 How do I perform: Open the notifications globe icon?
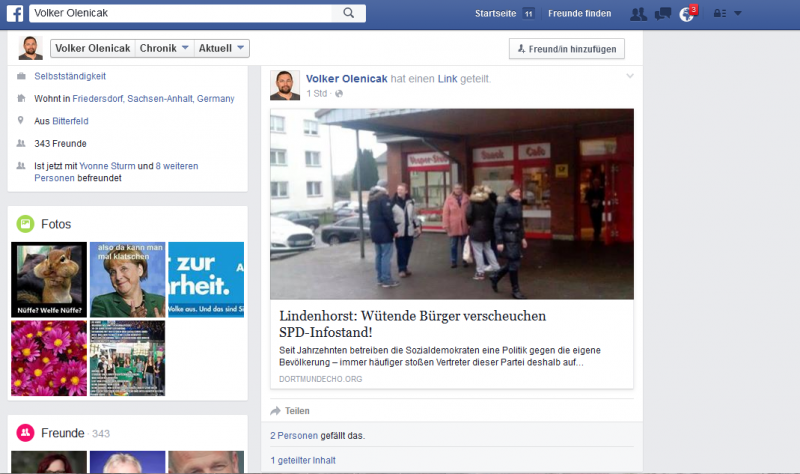point(686,14)
